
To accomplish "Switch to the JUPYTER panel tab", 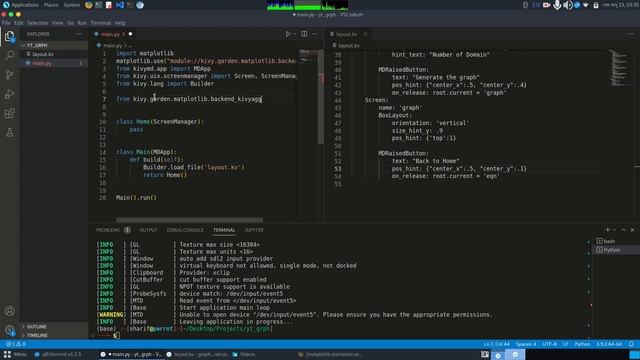I will point(254,230).
